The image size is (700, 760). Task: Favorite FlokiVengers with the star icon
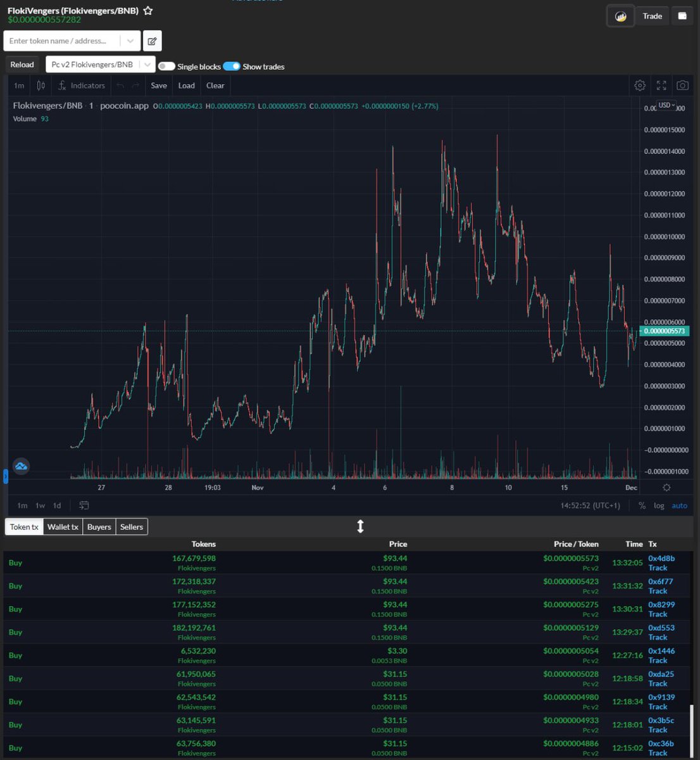tap(147, 11)
